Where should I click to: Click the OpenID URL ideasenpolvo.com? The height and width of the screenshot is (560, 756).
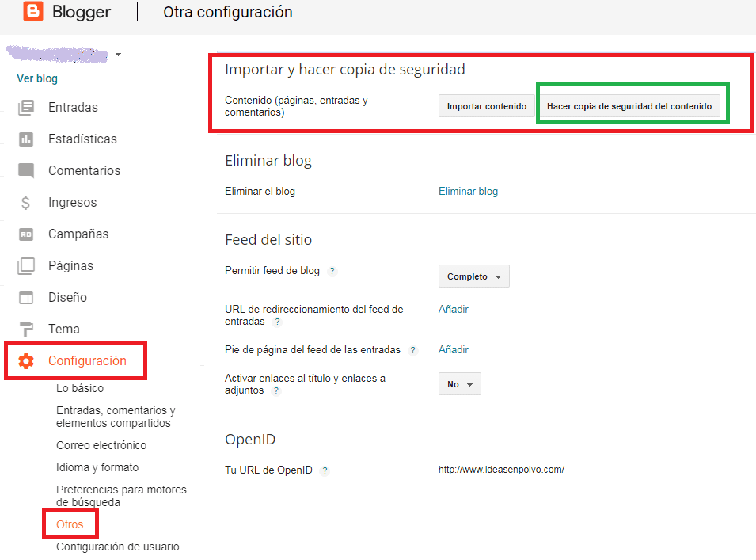[501, 470]
